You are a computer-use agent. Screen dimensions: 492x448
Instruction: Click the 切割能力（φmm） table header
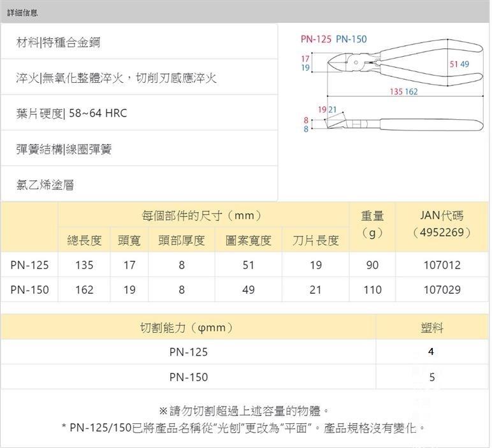pos(188,328)
